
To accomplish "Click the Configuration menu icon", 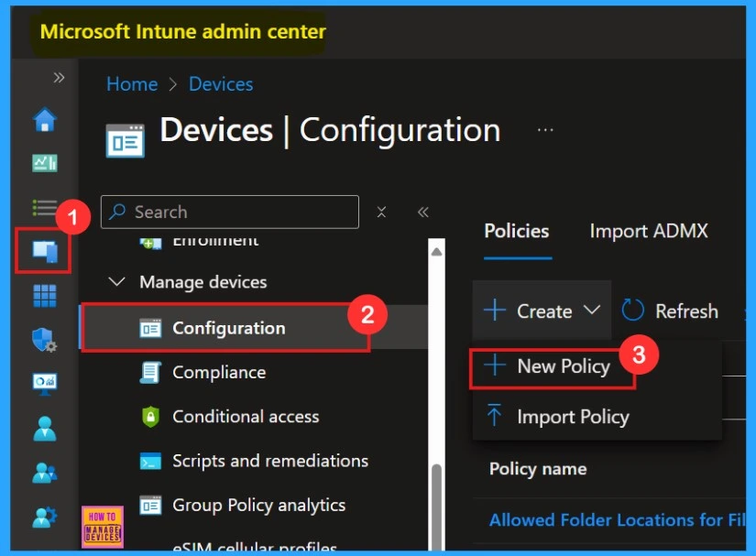I will coord(150,328).
